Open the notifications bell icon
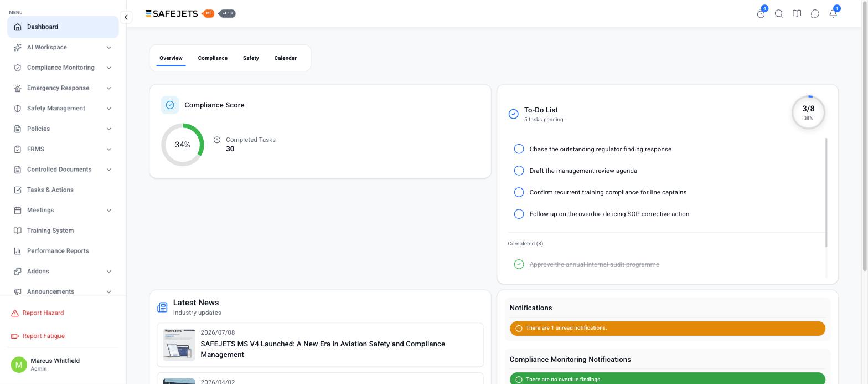Image resolution: width=868 pixels, height=384 pixels. [833, 13]
